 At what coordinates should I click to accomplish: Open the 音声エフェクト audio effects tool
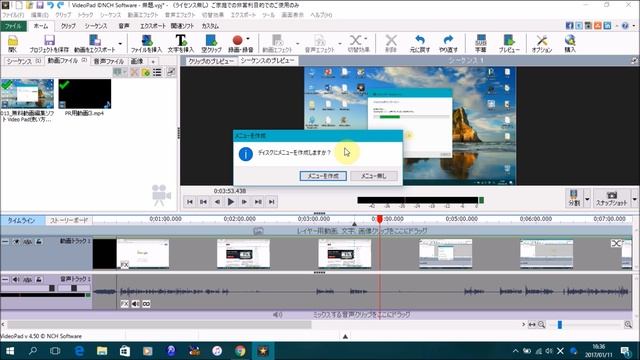320,43
